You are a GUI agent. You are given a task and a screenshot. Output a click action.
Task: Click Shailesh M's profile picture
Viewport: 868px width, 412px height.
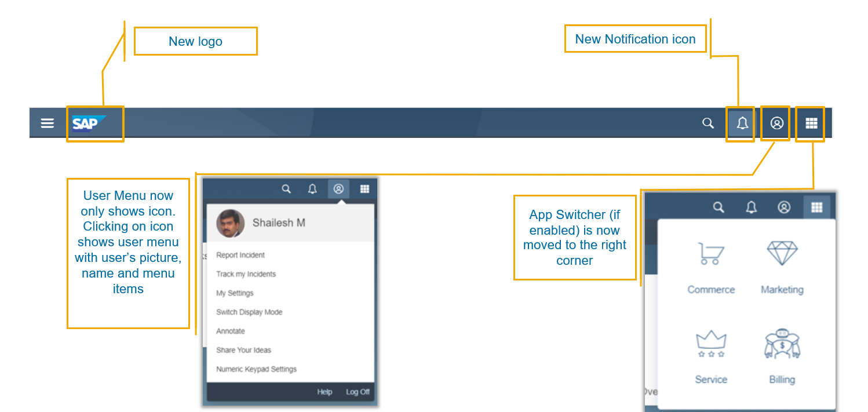pyautogui.click(x=231, y=224)
